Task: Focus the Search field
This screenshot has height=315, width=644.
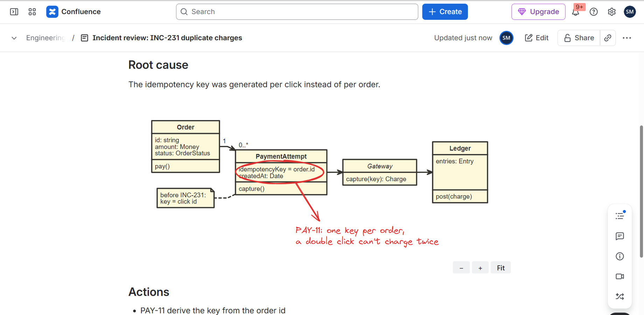Action: pyautogui.click(x=297, y=12)
